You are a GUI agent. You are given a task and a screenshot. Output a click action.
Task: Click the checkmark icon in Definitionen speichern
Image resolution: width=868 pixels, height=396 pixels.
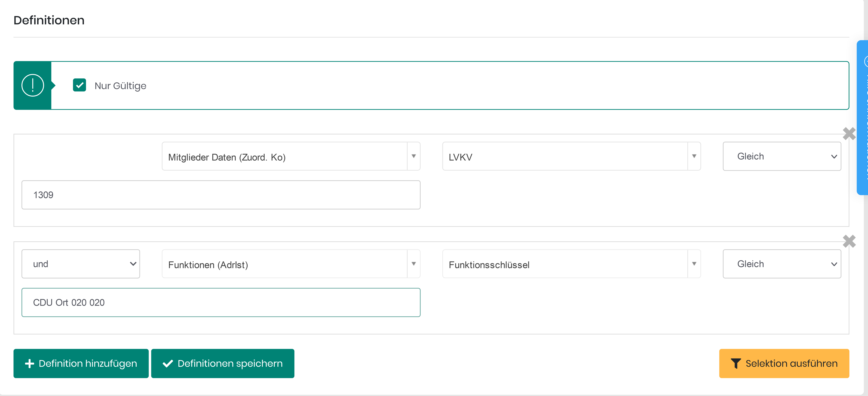coord(168,364)
